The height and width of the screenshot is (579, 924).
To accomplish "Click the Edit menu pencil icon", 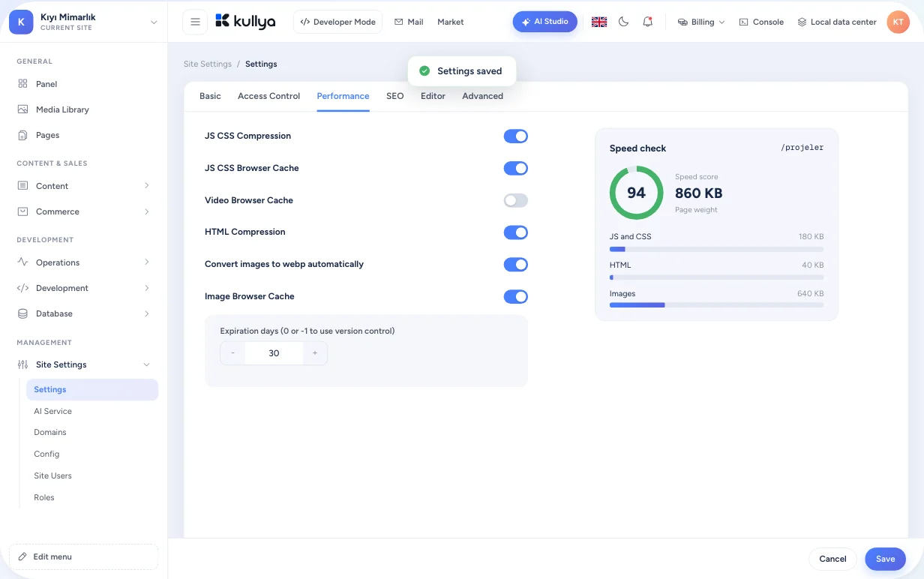I will 22,557.
